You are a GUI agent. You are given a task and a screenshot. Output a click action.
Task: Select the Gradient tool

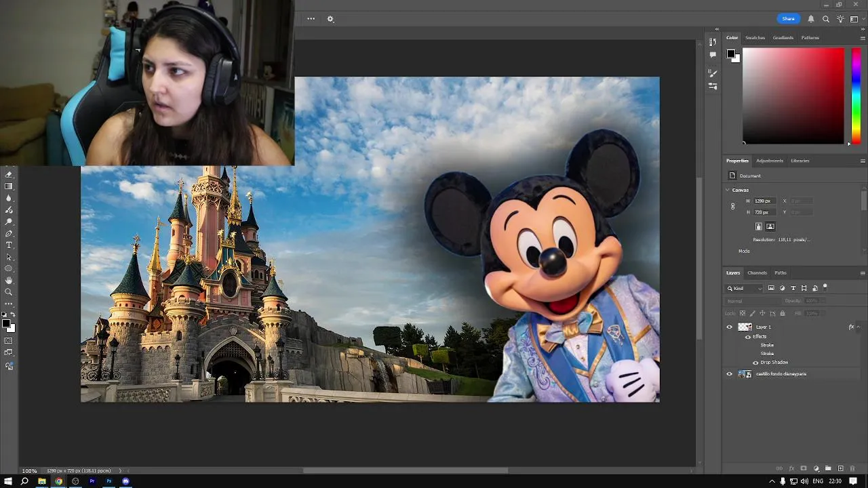point(9,186)
